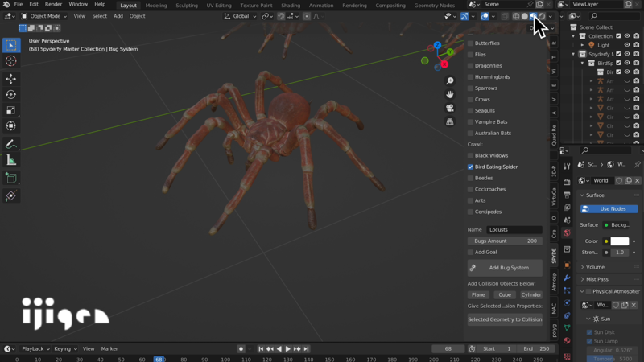The width and height of the screenshot is (644, 362).
Task: Enable the Dragonflies checkbox
Action: (x=470, y=66)
